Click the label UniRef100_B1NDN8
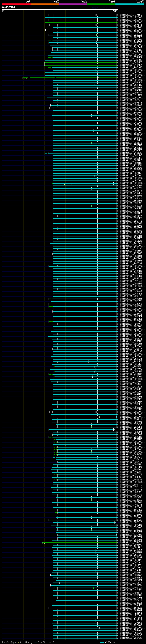Viewport: 146px width, 644px height. tap(131, 570)
